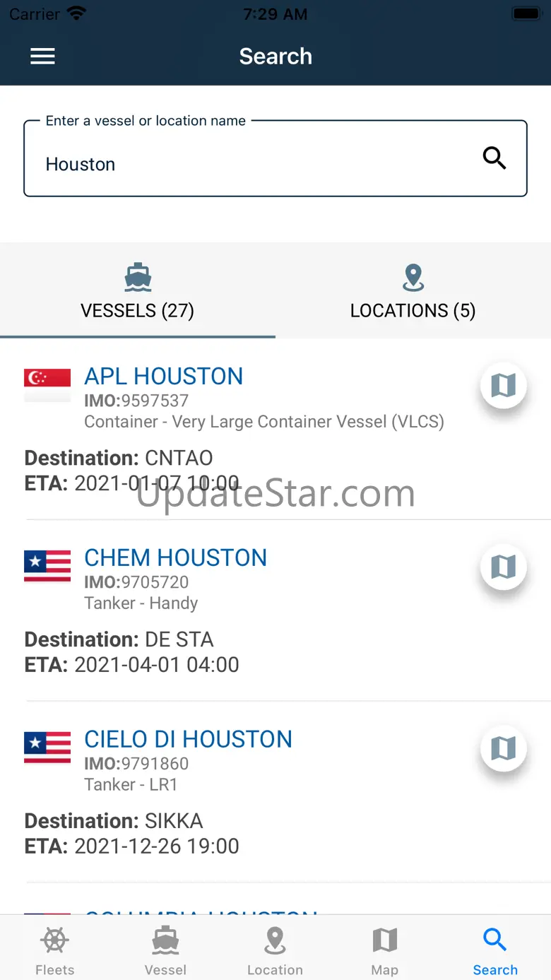The image size is (551, 980).
Task: Open CIELO DI HOUSTON vessel details
Action: click(x=188, y=740)
